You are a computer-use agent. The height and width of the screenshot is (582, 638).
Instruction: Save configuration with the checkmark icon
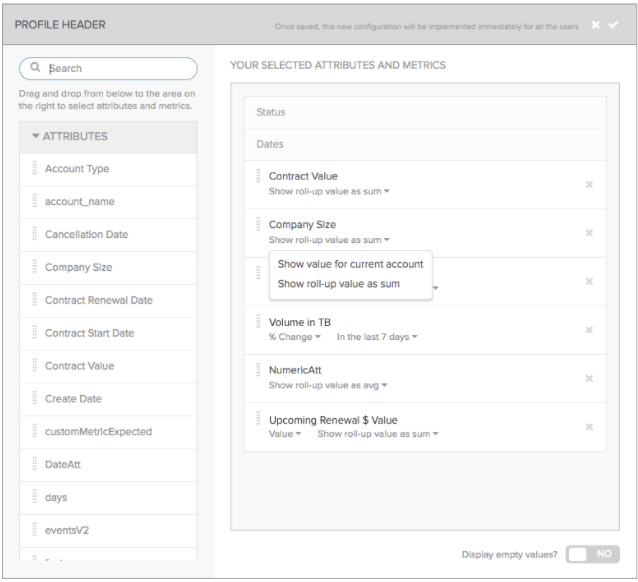click(613, 25)
